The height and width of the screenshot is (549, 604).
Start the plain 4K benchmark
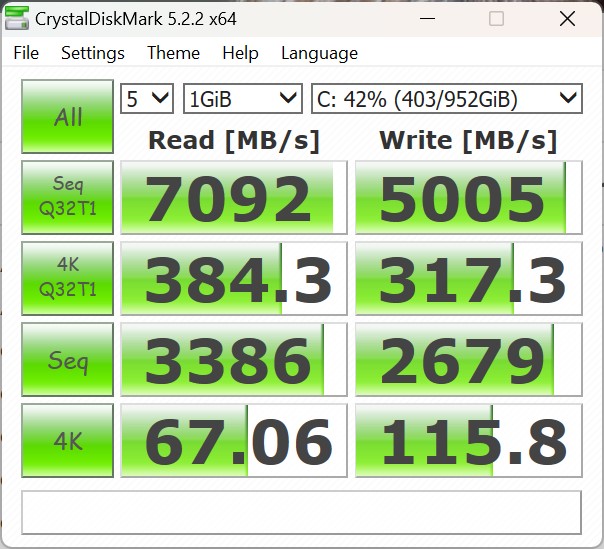tap(67, 440)
